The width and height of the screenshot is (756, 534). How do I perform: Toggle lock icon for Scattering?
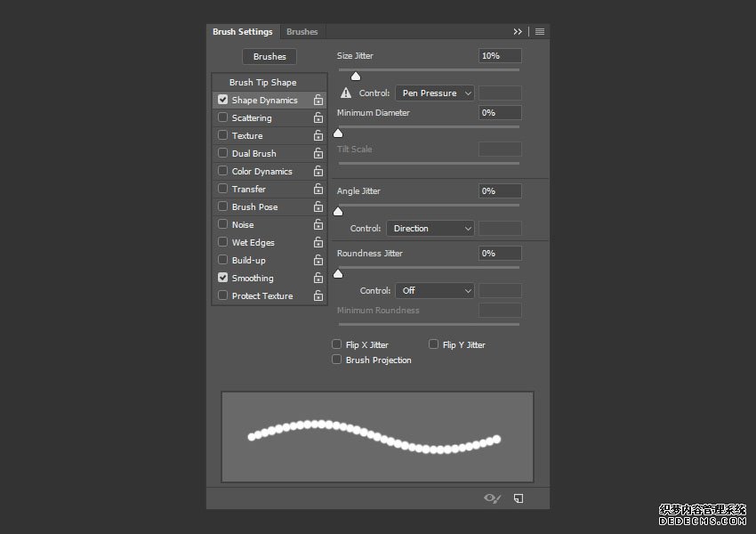[x=318, y=117]
